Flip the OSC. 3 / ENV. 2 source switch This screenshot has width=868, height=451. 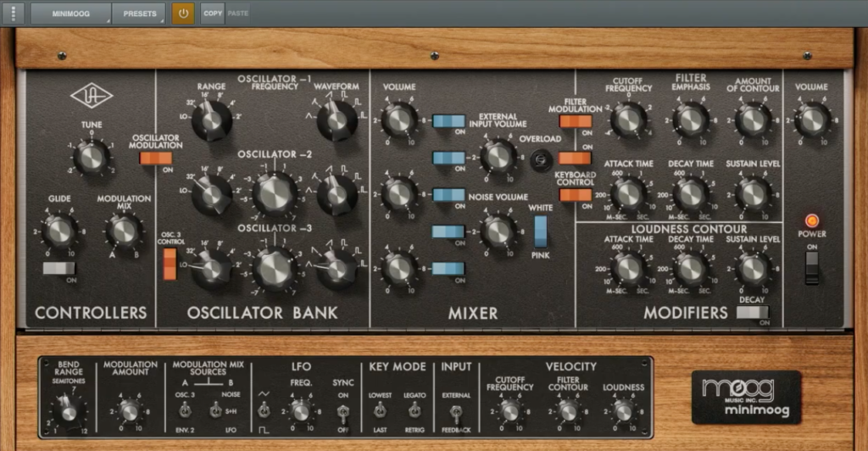click(185, 411)
